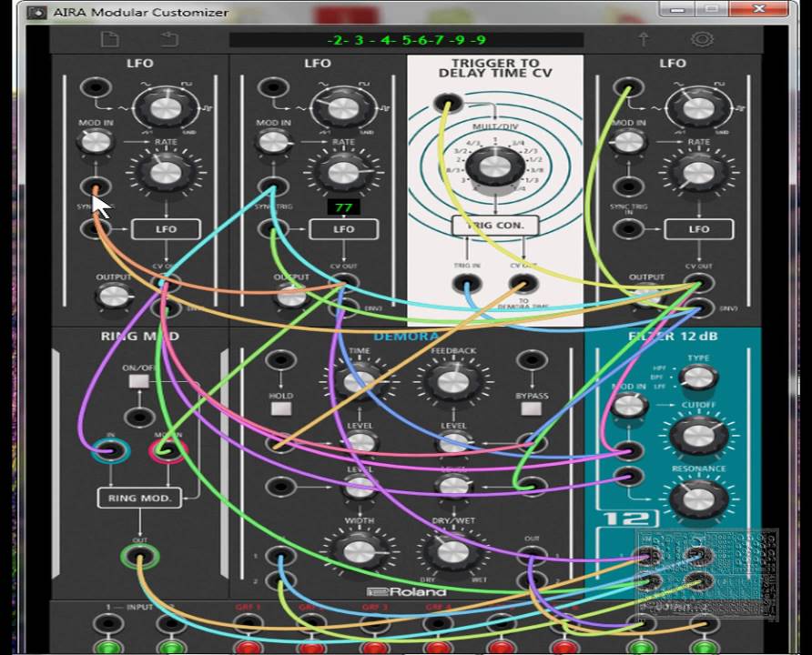Adjust the Demora TIME knob
This screenshot has height=655, width=812.
point(359,381)
